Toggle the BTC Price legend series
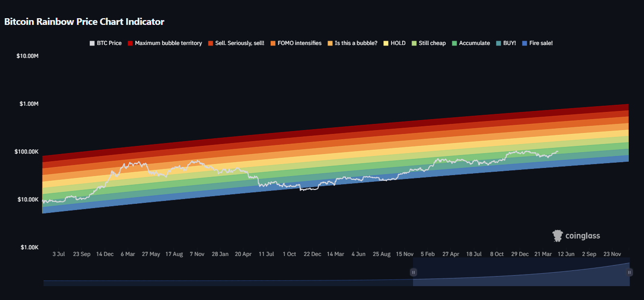644x300 pixels. (x=106, y=43)
